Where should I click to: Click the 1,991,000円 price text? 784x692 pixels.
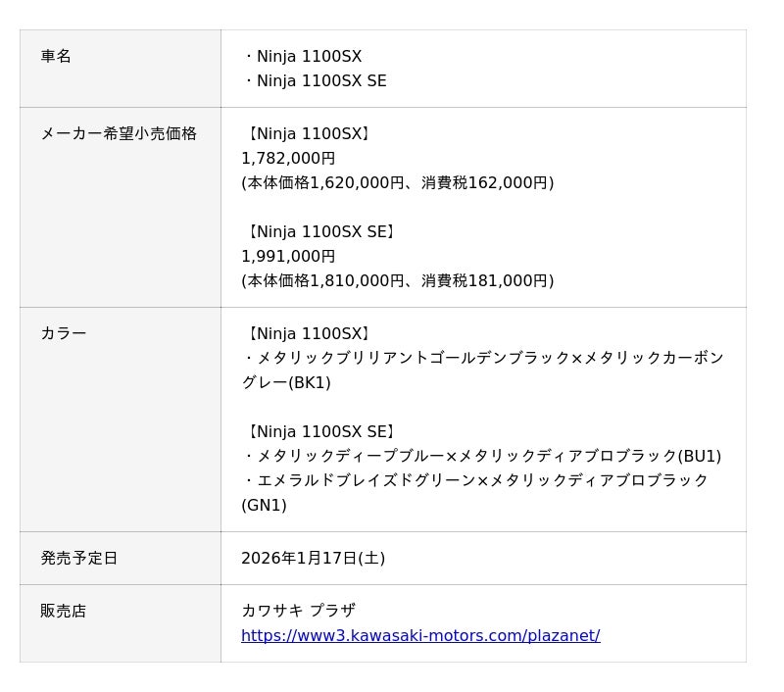pos(288,257)
